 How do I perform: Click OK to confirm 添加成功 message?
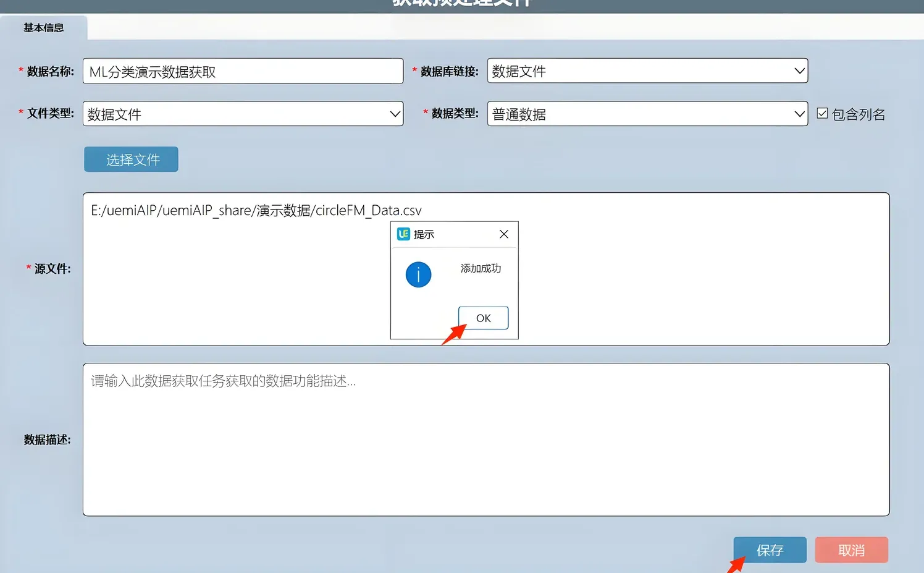[483, 318]
